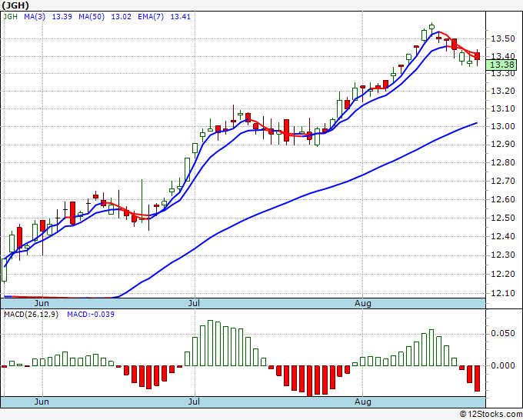Viewport: 523px width, 420px height.
Task: Click Jul on the price chart date axis
Action: click(194, 303)
